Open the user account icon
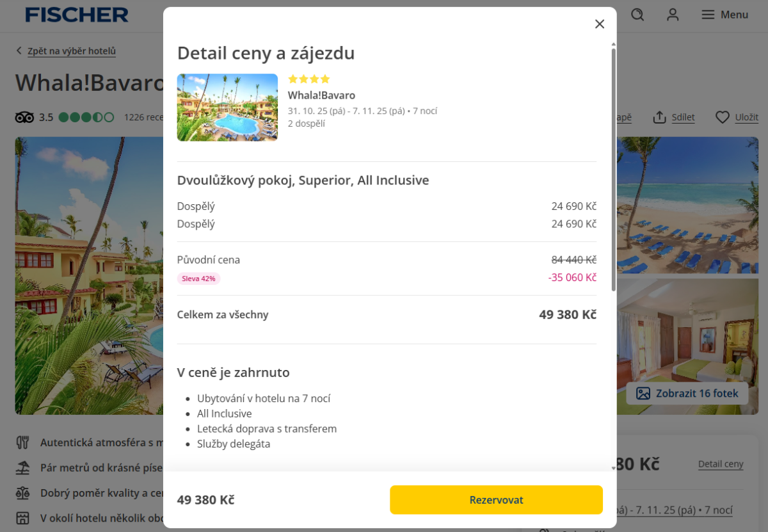Screen dimensions: 768x532 click(x=673, y=15)
